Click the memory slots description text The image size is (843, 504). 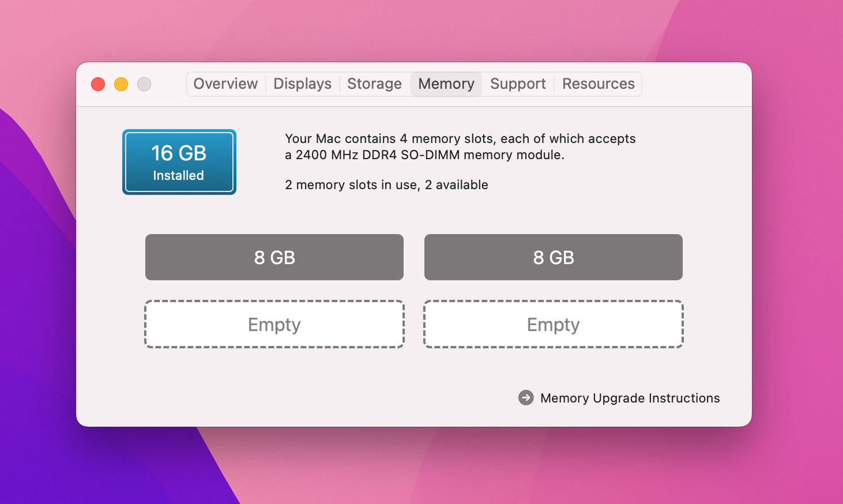pos(460,147)
